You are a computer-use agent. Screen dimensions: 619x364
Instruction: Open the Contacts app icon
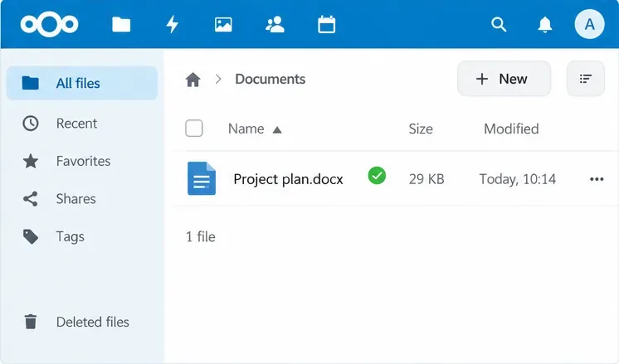pyautogui.click(x=275, y=24)
